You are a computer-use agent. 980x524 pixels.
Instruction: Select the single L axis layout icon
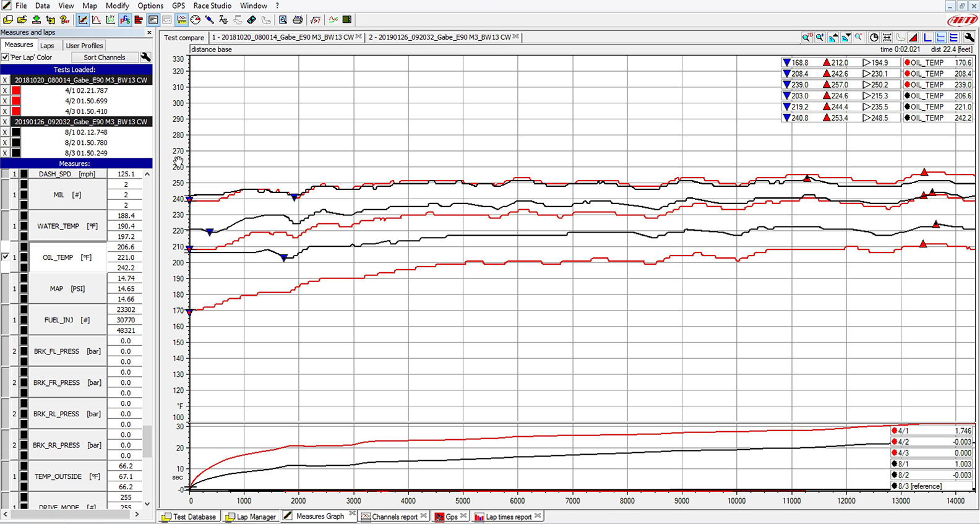point(927,38)
